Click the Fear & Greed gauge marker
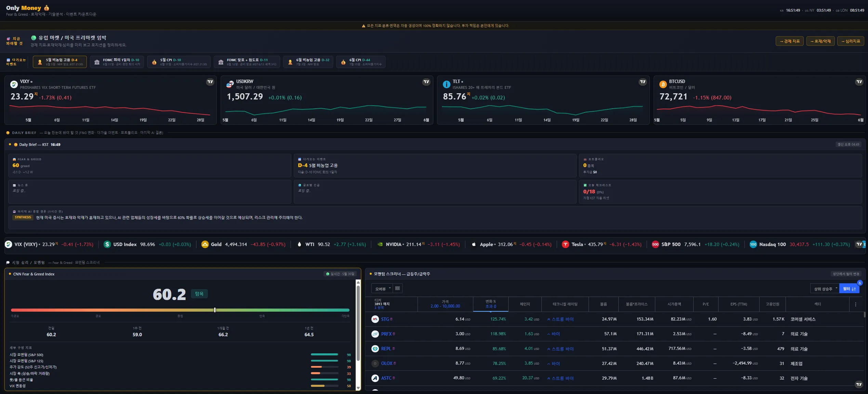This screenshot has width=868, height=394. [215, 310]
